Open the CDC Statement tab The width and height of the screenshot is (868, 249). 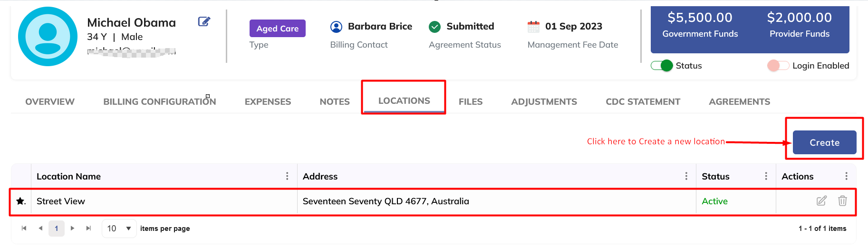pyautogui.click(x=643, y=101)
